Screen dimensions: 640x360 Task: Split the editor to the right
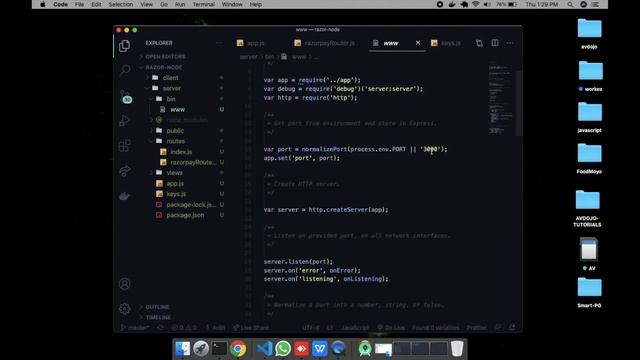pos(495,43)
